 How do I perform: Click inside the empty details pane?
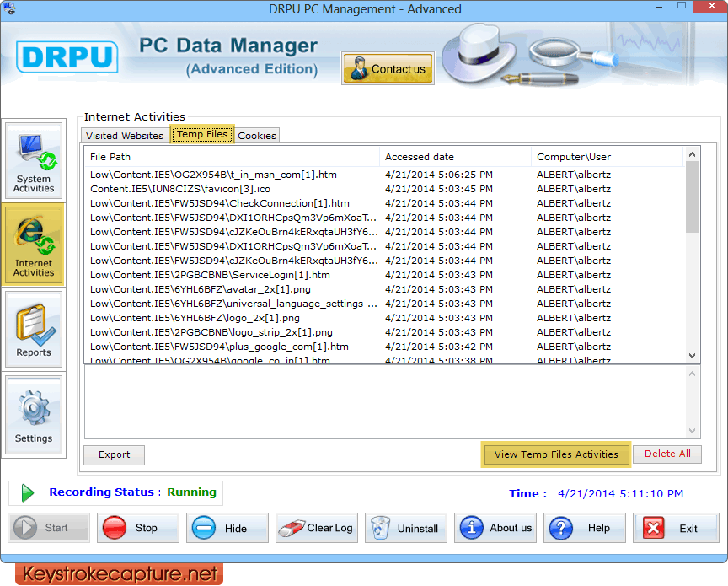pos(384,402)
